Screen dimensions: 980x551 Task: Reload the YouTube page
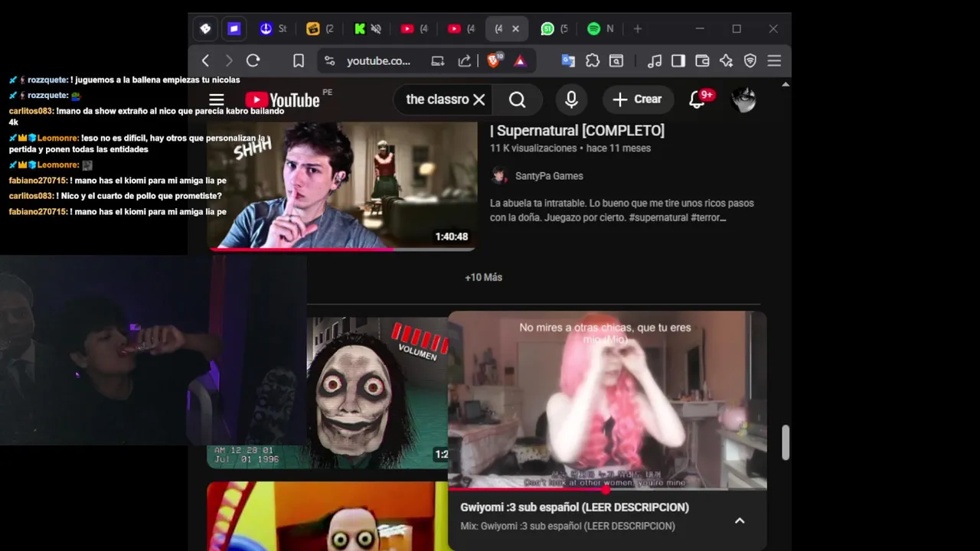(253, 61)
